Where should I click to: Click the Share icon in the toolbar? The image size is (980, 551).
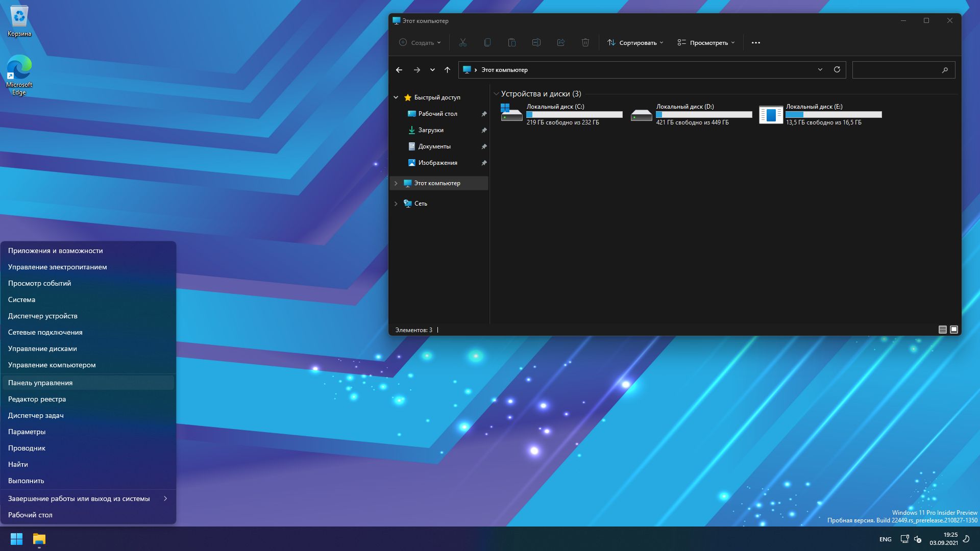[561, 43]
